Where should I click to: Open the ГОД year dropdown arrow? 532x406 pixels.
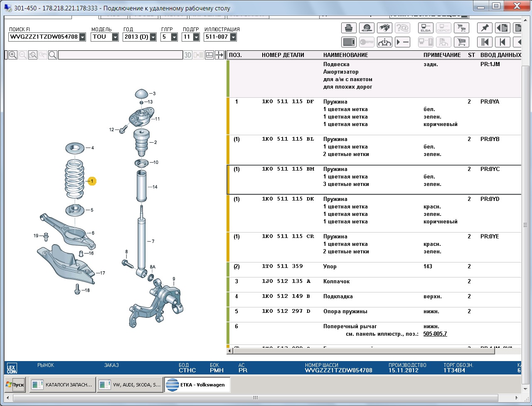[153, 37]
